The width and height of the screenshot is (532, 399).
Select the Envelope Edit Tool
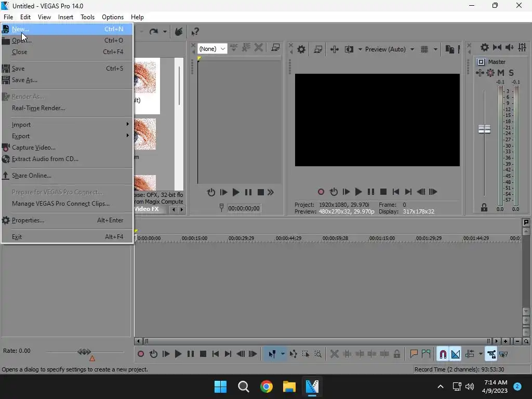294,354
